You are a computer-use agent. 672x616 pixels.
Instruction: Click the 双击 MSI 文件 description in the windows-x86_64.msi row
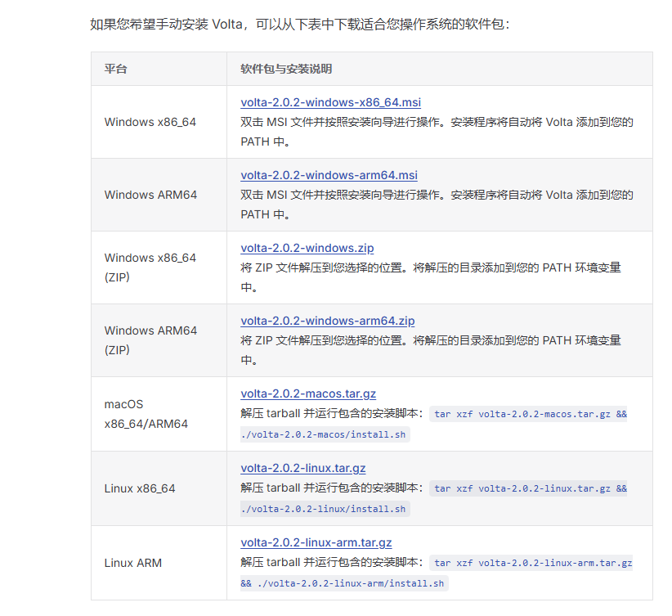point(437,133)
